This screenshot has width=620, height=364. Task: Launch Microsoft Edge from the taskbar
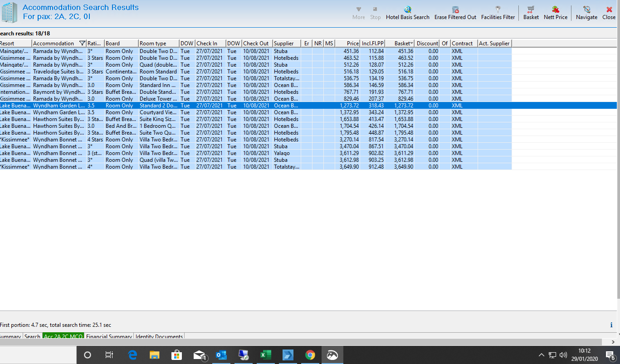(x=132, y=355)
